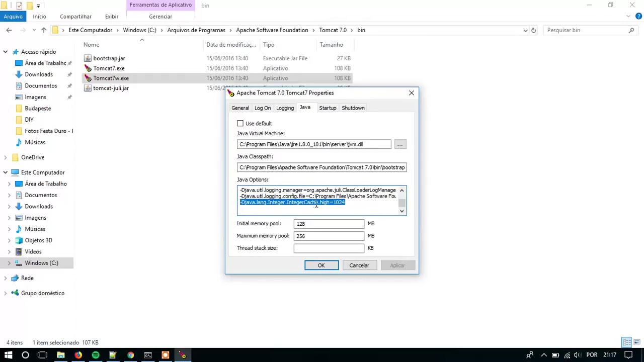Screen dimensions: 644x362
Task: Open Task View on taskbar
Action: tap(42, 355)
